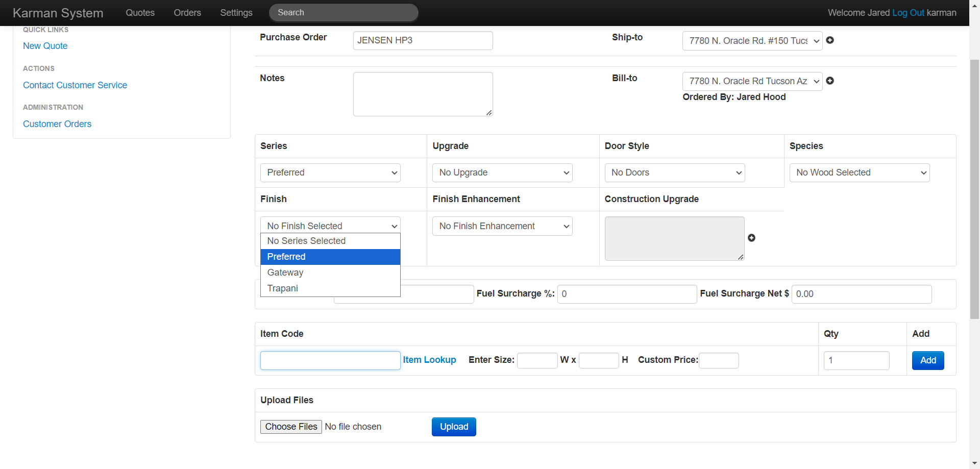This screenshot has width=980, height=469.
Task: Click the Purchase Order field
Action: tap(423, 40)
